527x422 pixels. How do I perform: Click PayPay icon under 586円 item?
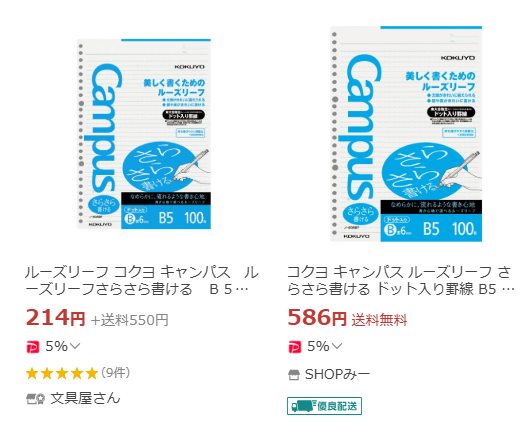click(x=295, y=347)
